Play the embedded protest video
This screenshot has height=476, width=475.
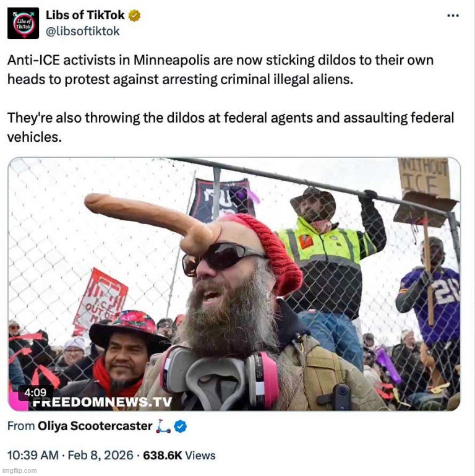point(234,284)
